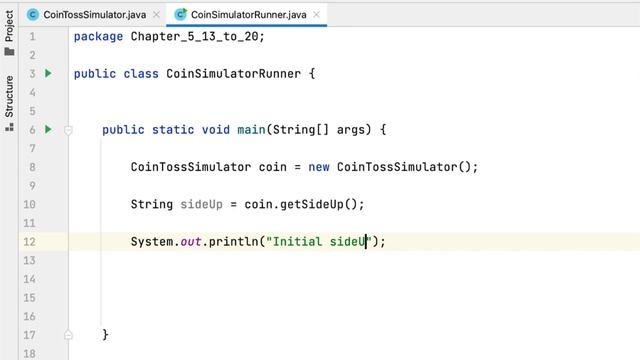This screenshot has height=360, width=640.
Task: Click line number 8 in the gutter
Action: 32,167
